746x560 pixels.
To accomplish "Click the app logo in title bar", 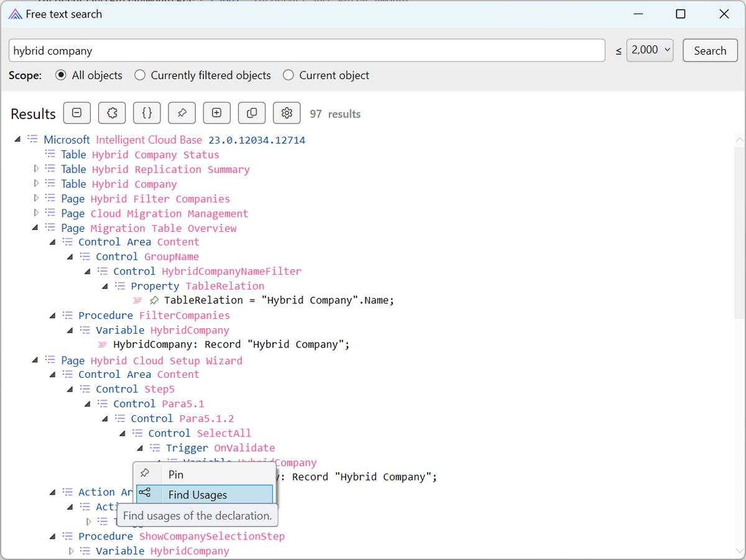I will click(15, 14).
